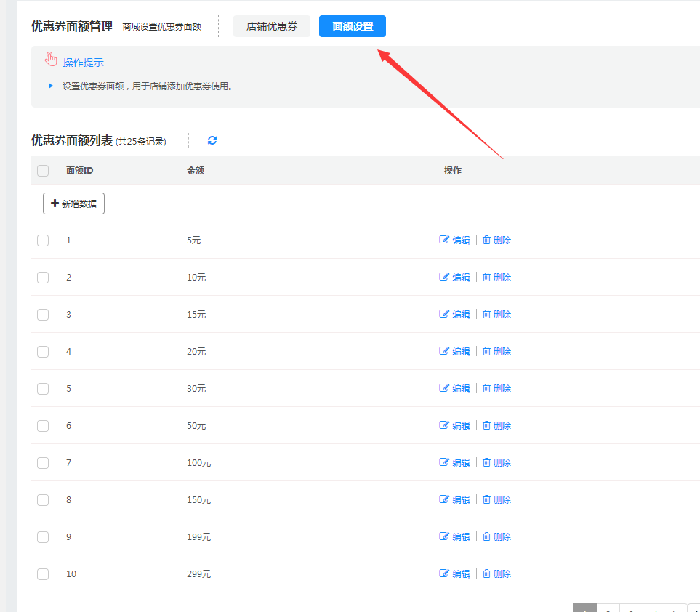Click the 删除 link for the 15元 row
The image size is (700, 612).
(502, 314)
